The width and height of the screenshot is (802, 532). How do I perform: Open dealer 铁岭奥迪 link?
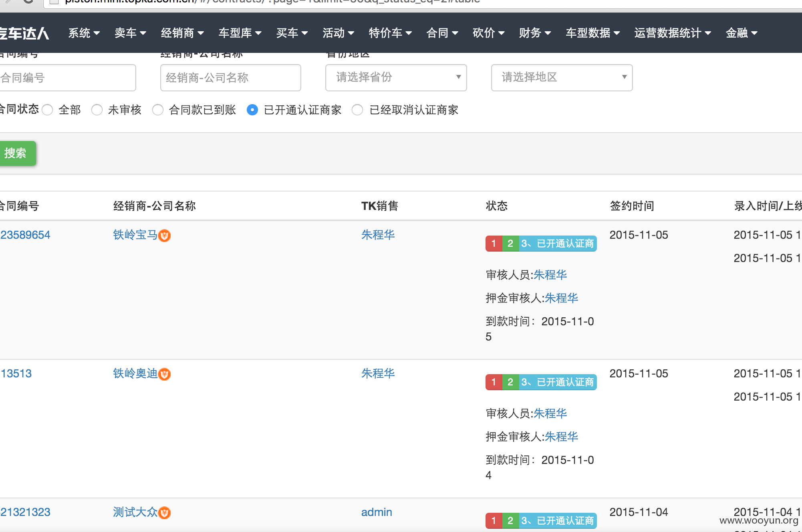(x=135, y=373)
